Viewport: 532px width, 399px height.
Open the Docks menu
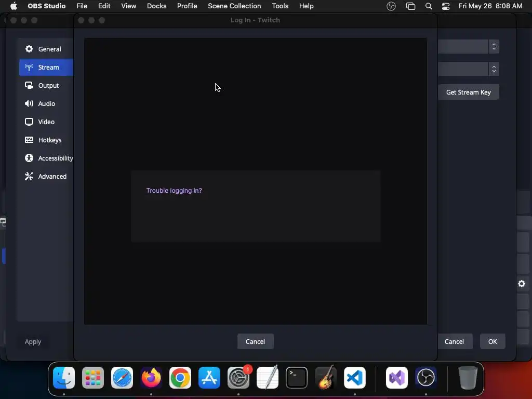(x=156, y=6)
